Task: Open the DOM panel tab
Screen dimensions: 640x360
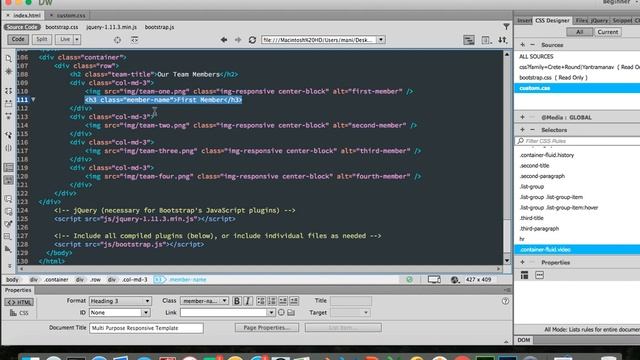Action: pos(524,340)
